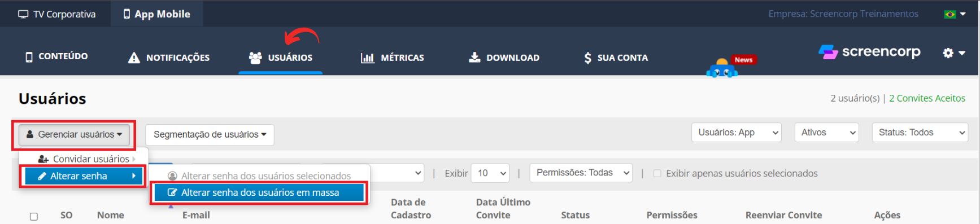Select the Usuários menu item
Screen dimensions: 980x224
point(281,58)
